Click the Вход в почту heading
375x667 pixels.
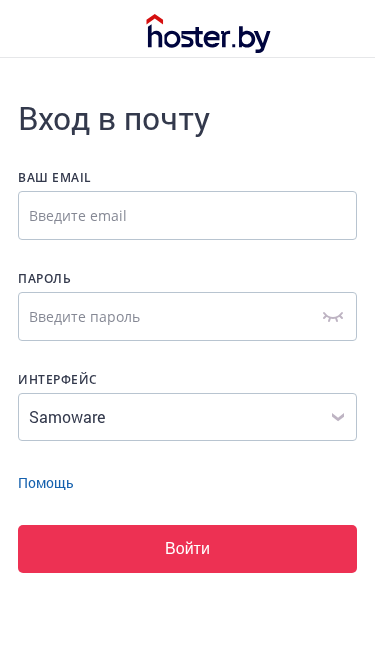click(114, 120)
